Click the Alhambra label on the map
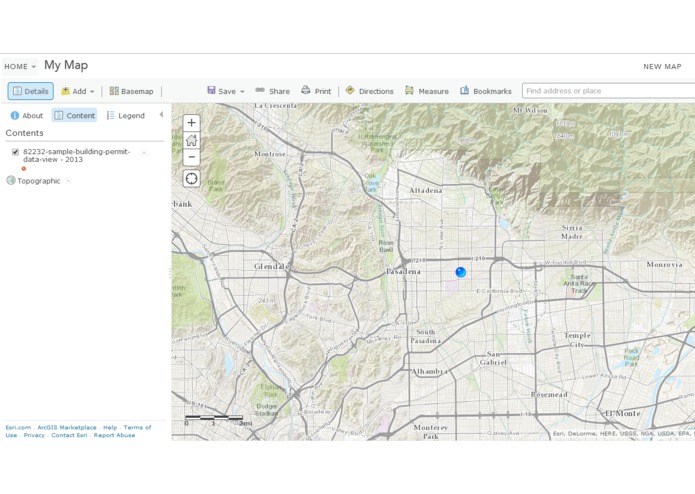Image resolution: width=695 pixels, height=494 pixels. pos(429,371)
